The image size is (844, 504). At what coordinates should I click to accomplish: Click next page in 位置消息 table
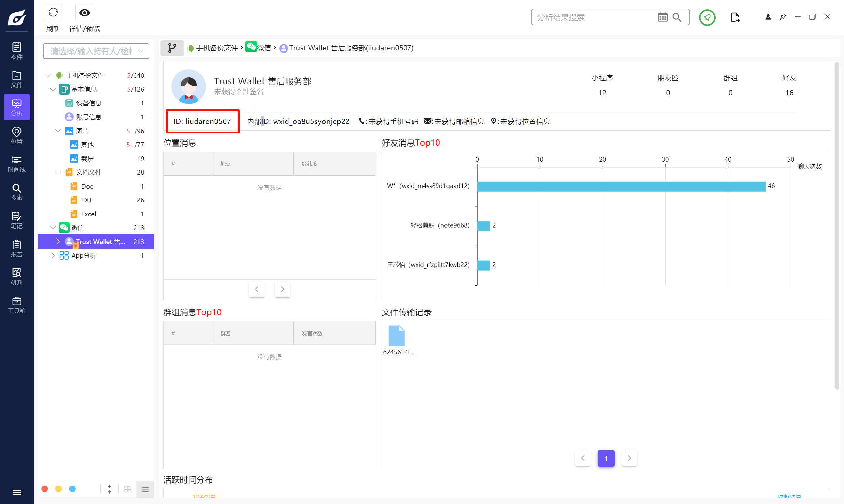click(282, 289)
